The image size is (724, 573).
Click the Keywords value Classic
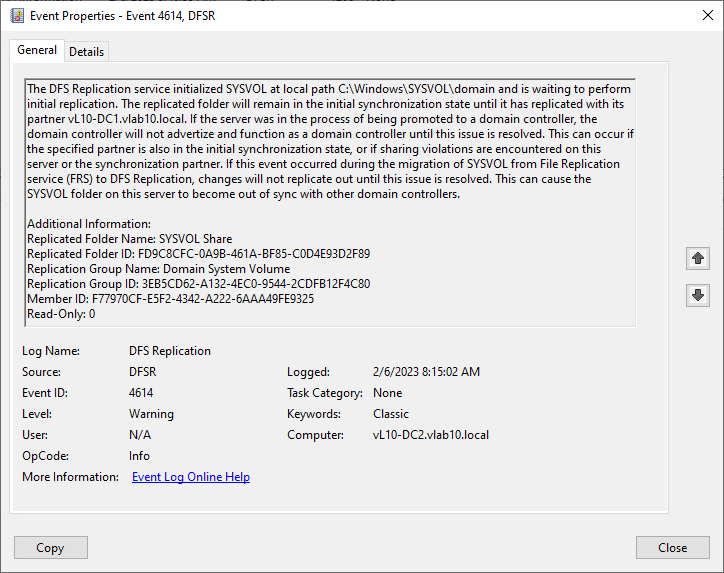pos(391,414)
